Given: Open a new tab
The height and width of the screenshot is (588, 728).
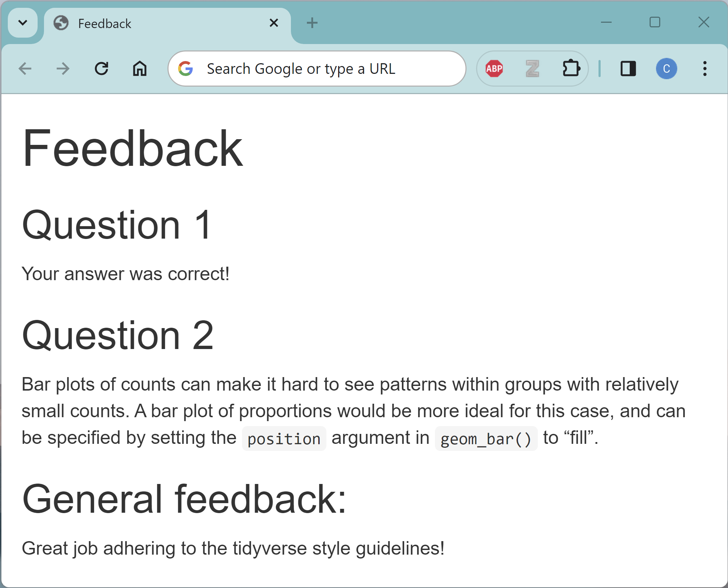Looking at the screenshot, I should click(x=312, y=23).
